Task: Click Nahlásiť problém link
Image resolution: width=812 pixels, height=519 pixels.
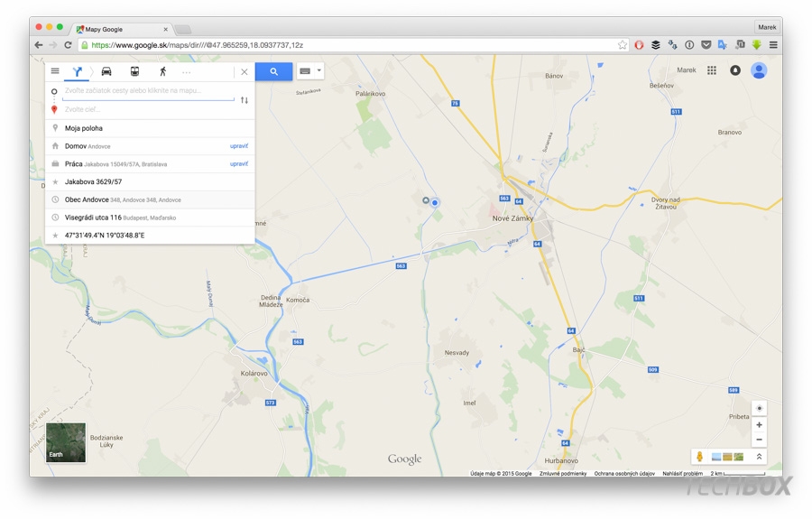Action: tap(683, 474)
